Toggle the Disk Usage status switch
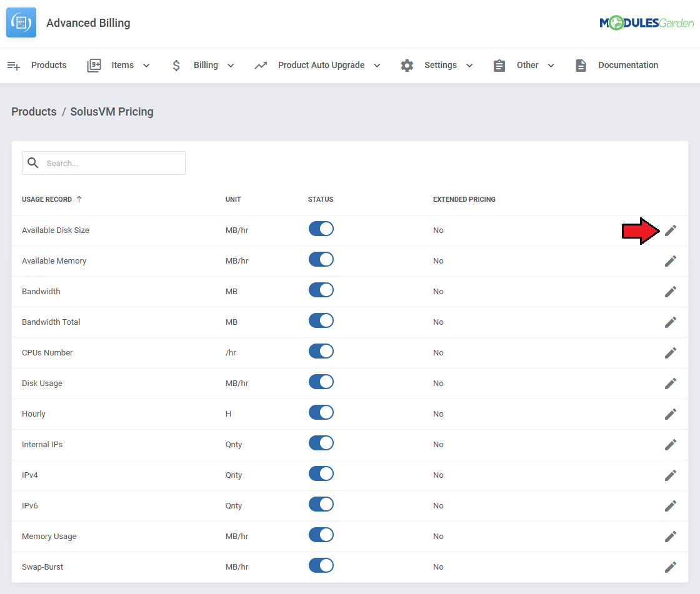This screenshot has height=594, width=700. 321,382
